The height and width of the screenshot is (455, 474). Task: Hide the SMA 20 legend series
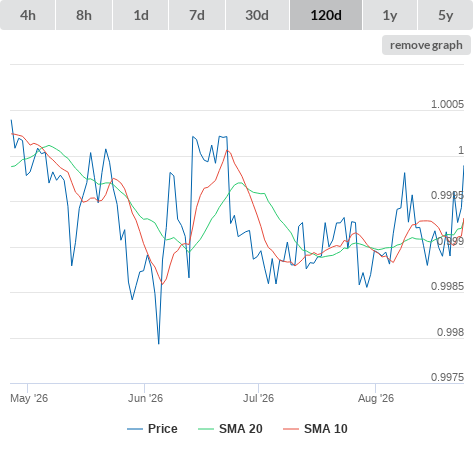(x=241, y=429)
